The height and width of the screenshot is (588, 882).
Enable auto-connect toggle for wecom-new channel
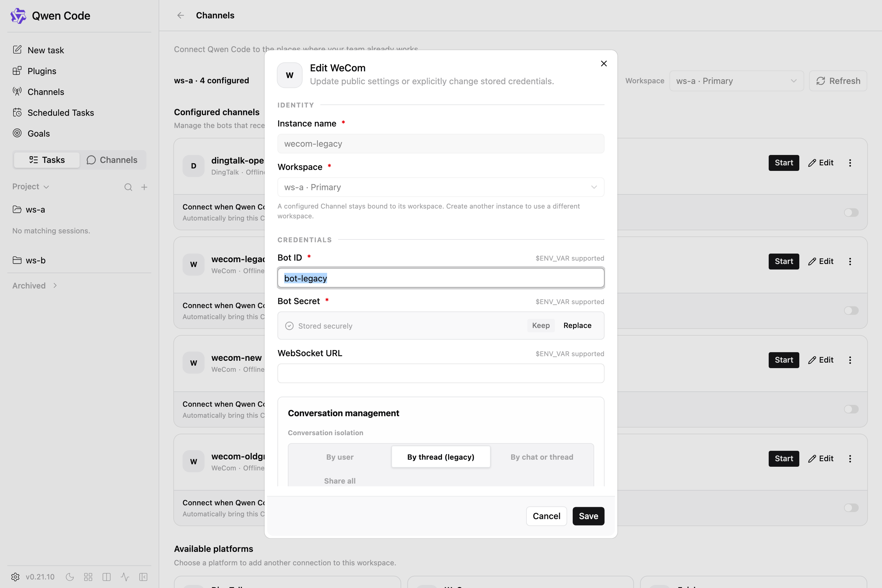851,409
